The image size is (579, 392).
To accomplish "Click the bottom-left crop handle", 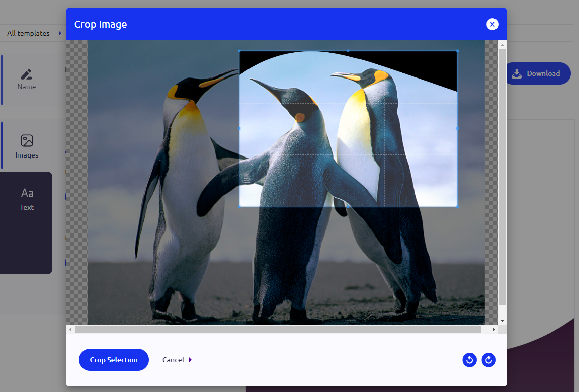I will tap(239, 206).
